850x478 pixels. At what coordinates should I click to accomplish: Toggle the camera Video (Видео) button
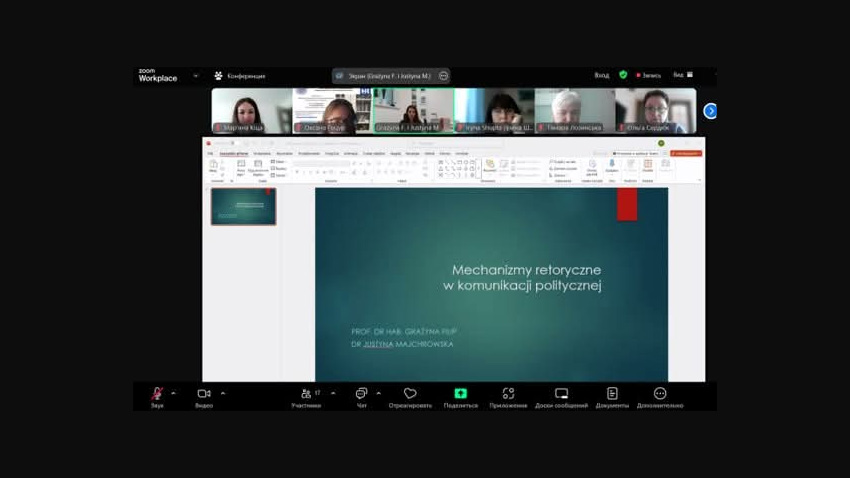point(204,394)
